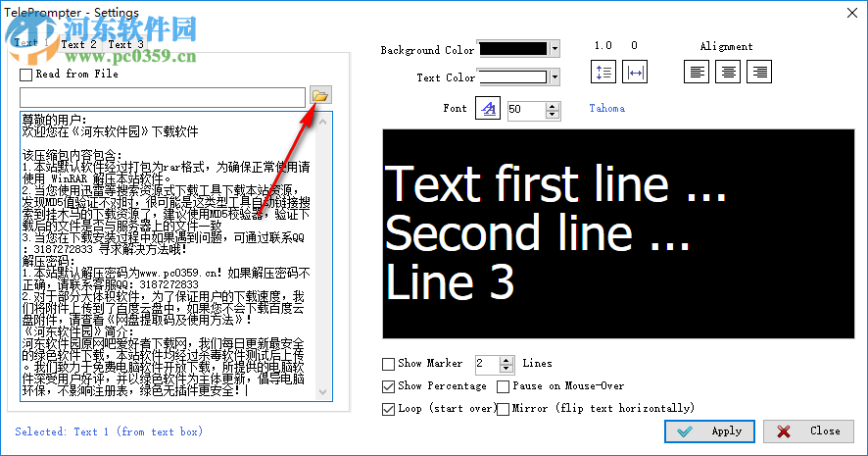
Task: Click the marker lines number field
Action: pyautogui.click(x=487, y=364)
